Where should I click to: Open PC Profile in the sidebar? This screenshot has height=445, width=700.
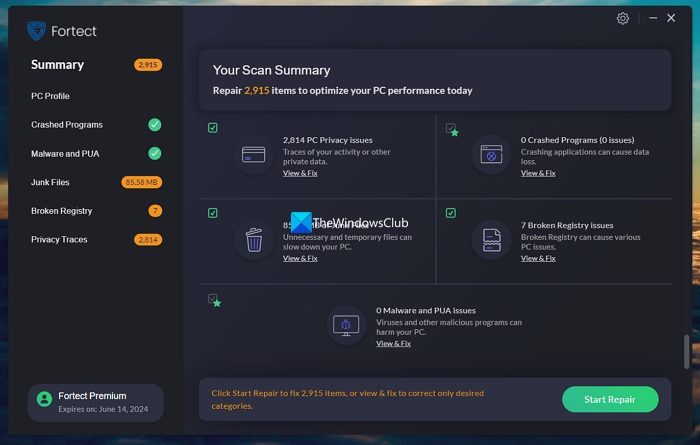[50, 96]
